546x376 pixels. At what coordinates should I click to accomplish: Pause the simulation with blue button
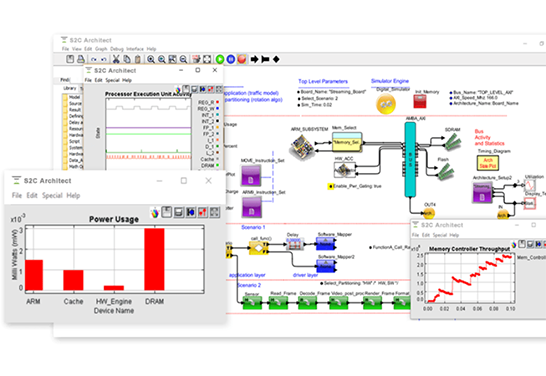point(231,59)
